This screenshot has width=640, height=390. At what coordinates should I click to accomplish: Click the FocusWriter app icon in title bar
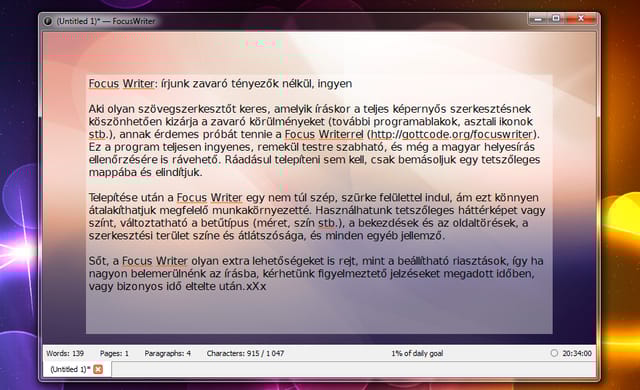click(x=47, y=21)
